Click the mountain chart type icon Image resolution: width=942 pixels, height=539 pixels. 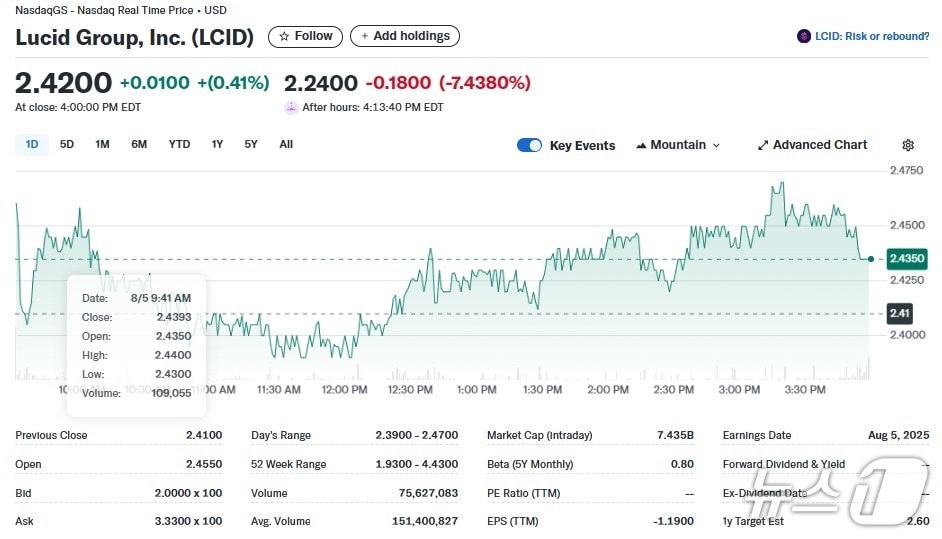click(x=641, y=145)
